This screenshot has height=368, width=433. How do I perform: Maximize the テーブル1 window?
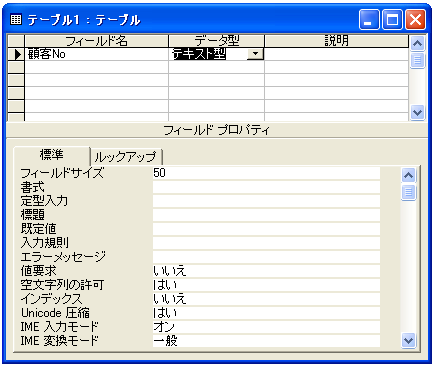click(x=392, y=20)
